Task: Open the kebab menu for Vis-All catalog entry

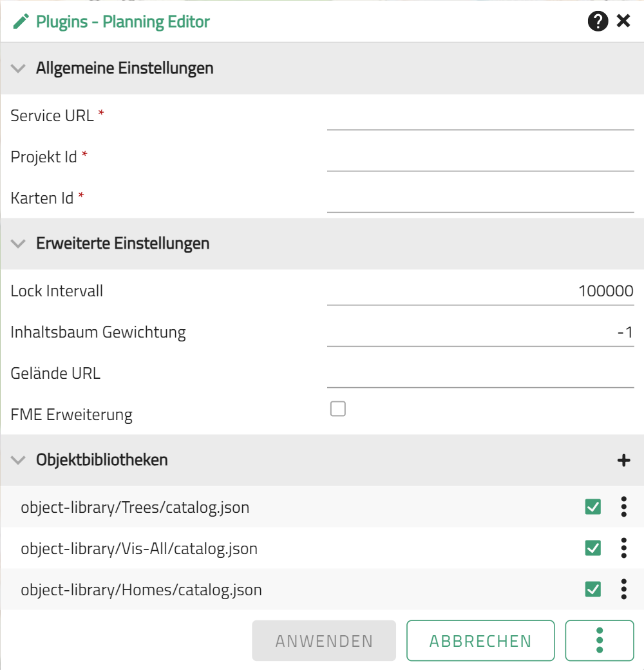Action: click(623, 548)
